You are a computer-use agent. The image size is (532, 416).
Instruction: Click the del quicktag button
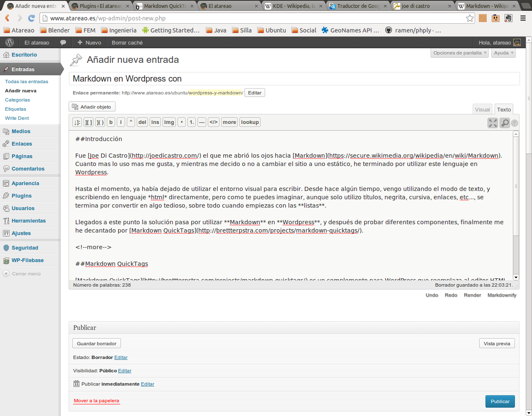point(142,122)
